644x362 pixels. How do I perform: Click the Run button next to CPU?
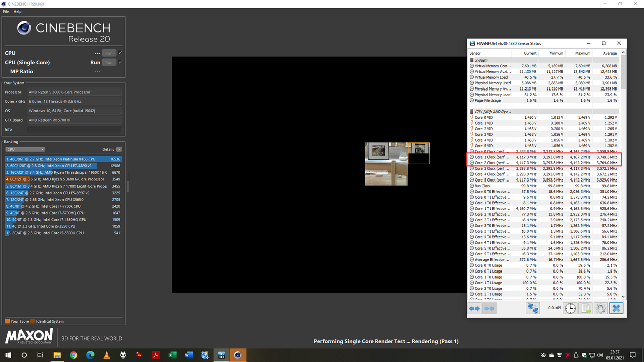109,53
